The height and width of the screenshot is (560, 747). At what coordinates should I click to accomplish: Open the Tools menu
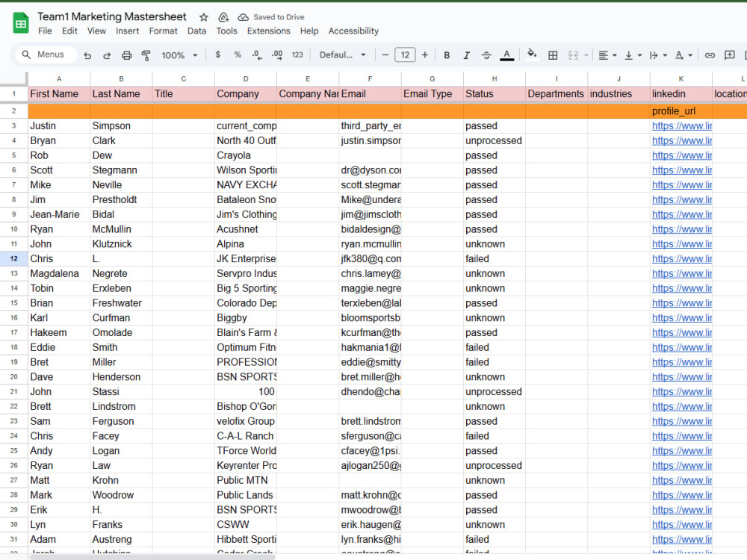click(226, 31)
